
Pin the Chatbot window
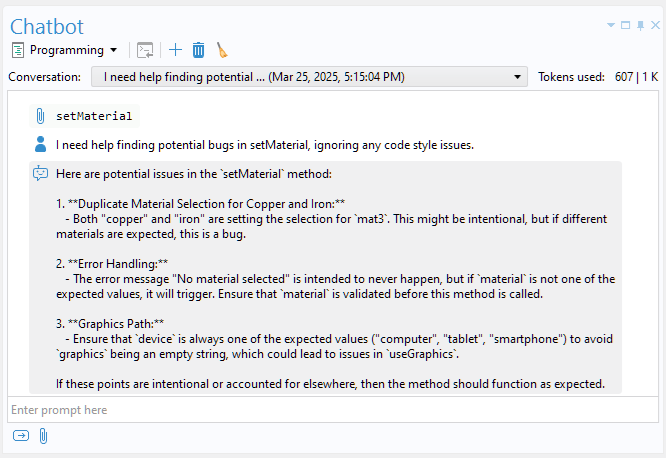click(x=640, y=25)
